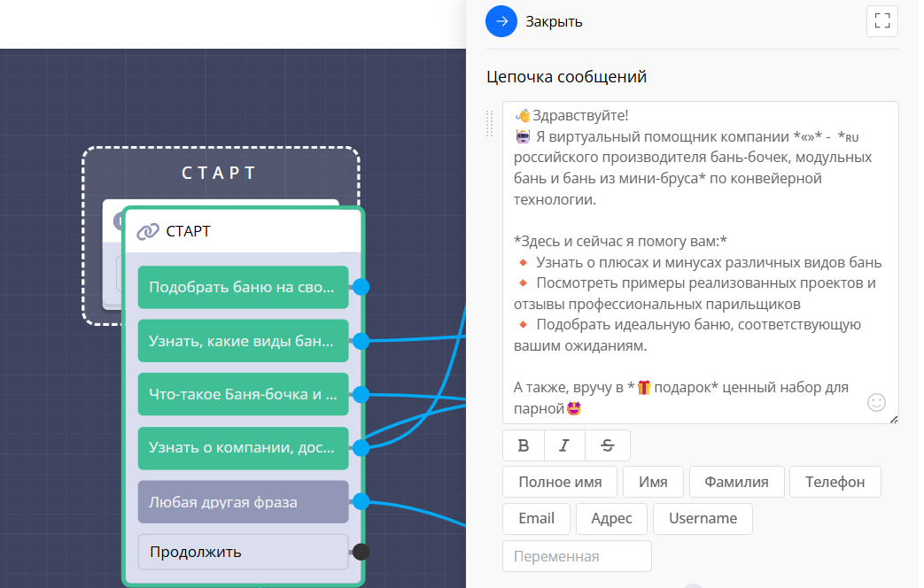This screenshot has height=588, width=924.
Task: Apply strikethrough formatting to message text
Action: pyautogui.click(x=607, y=445)
